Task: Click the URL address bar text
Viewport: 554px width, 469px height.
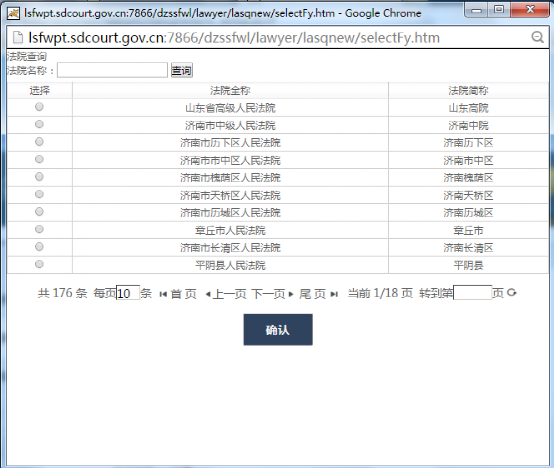Action: pyautogui.click(x=234, y=37)
